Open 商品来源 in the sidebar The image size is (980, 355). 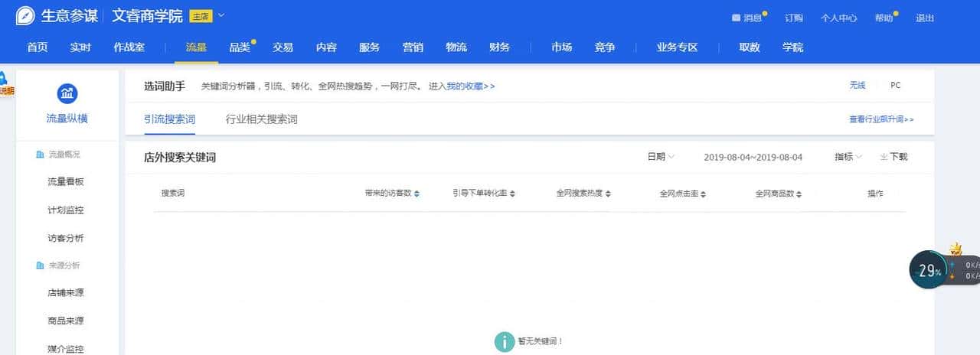coord(65,321)
